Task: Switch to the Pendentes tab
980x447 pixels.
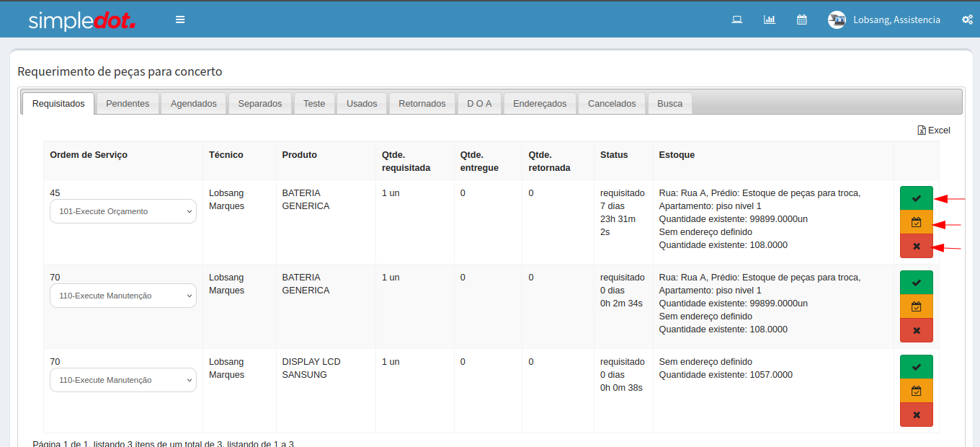Action: click(x=128, y=103)
